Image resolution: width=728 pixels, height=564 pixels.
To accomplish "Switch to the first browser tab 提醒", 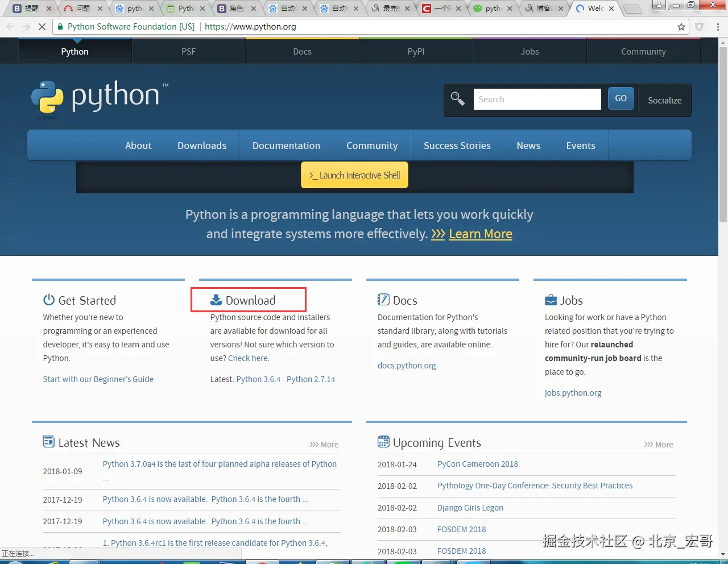I will pos(31,9).
